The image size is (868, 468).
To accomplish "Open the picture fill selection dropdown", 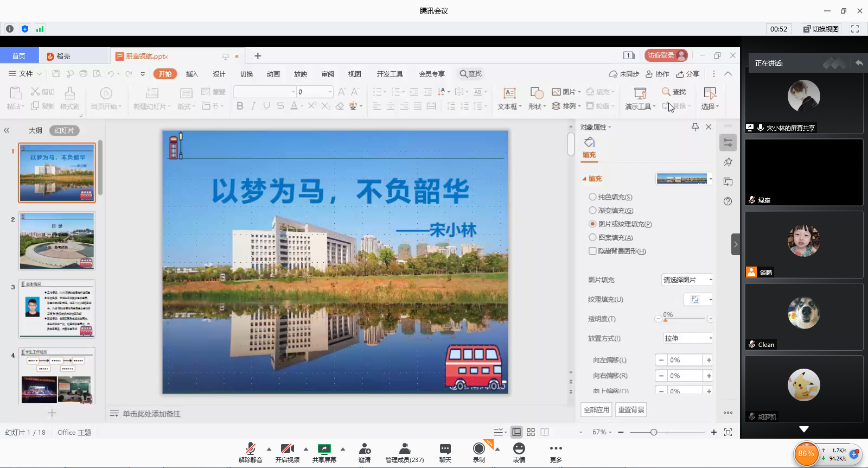I will 687,280.
